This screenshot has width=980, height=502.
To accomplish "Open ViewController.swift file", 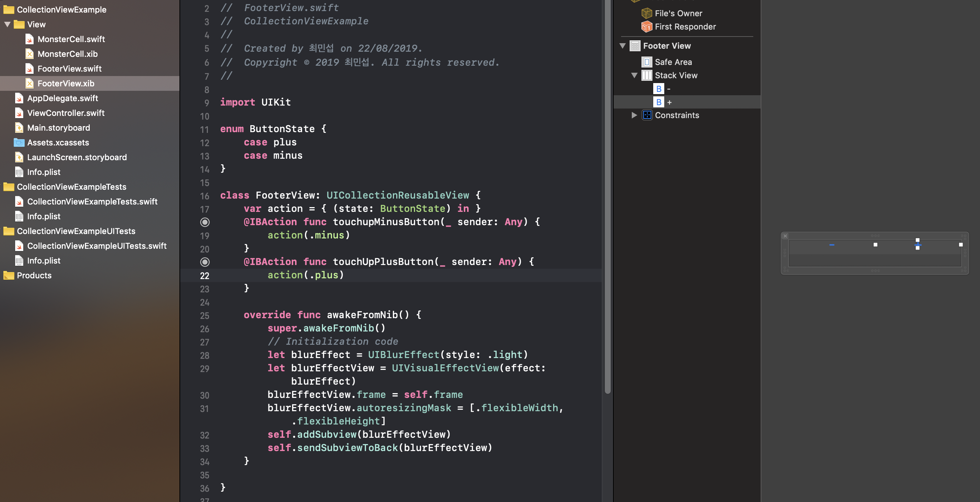I will tap(65, 113).
